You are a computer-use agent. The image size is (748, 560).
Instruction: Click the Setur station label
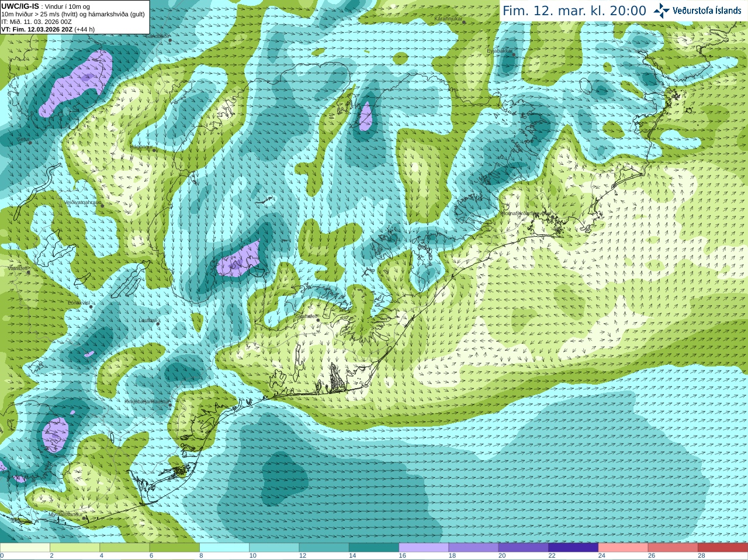click(x=23, y=139)
